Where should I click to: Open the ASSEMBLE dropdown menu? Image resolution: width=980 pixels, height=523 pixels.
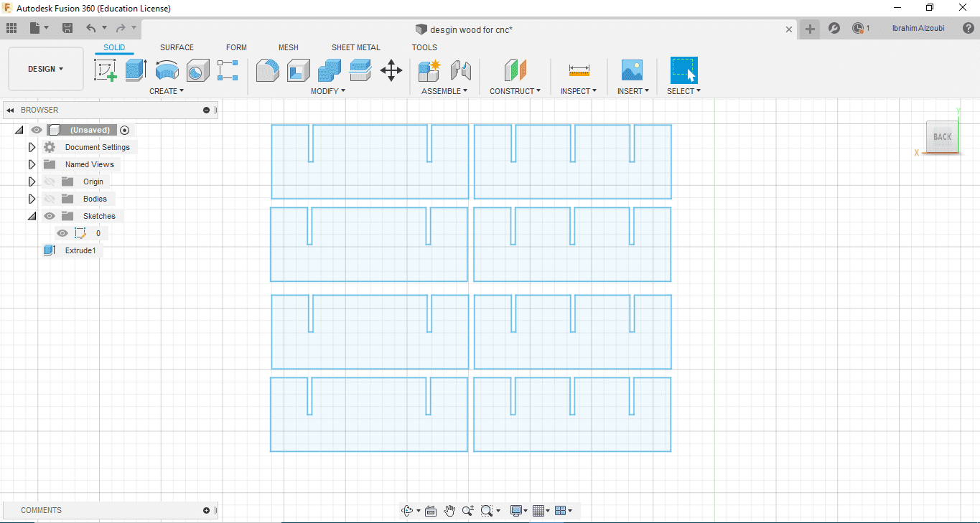coord(444,91)
